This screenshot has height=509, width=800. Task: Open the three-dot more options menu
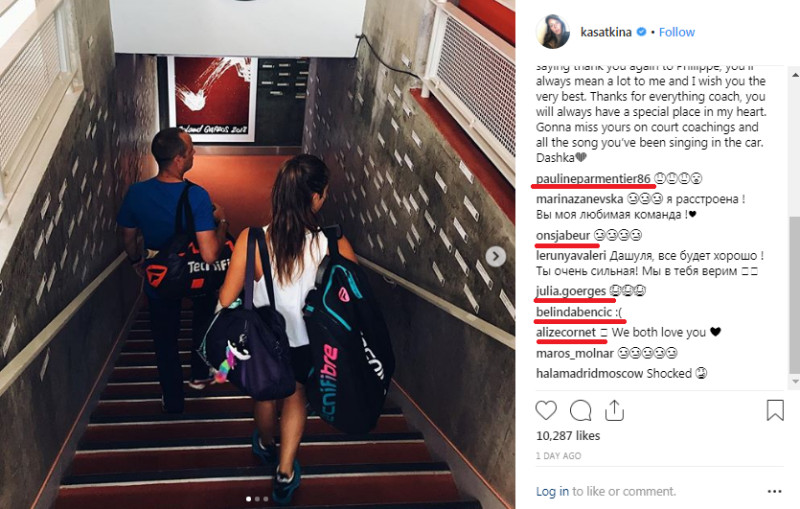pyautogui.click(x=774, y=492)
